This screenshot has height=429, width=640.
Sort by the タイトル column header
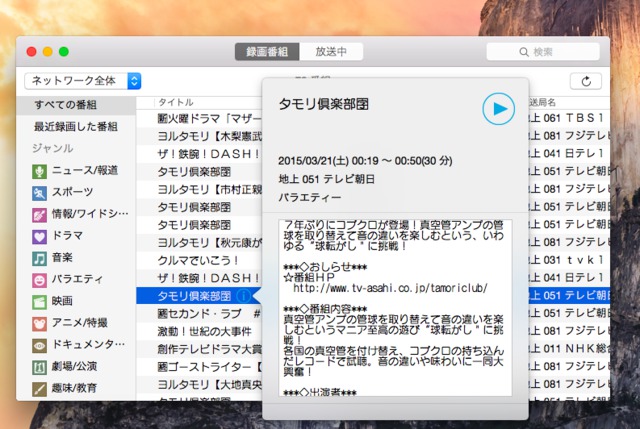coord(178,103)
